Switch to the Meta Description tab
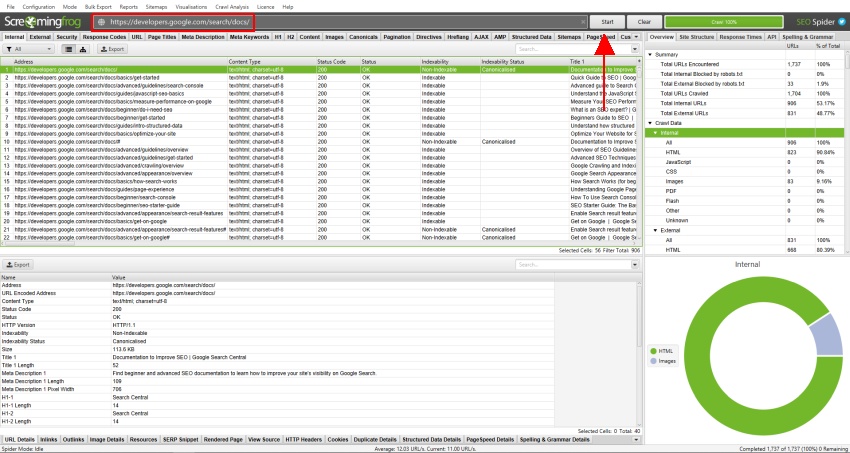 [x=203, y=37]
